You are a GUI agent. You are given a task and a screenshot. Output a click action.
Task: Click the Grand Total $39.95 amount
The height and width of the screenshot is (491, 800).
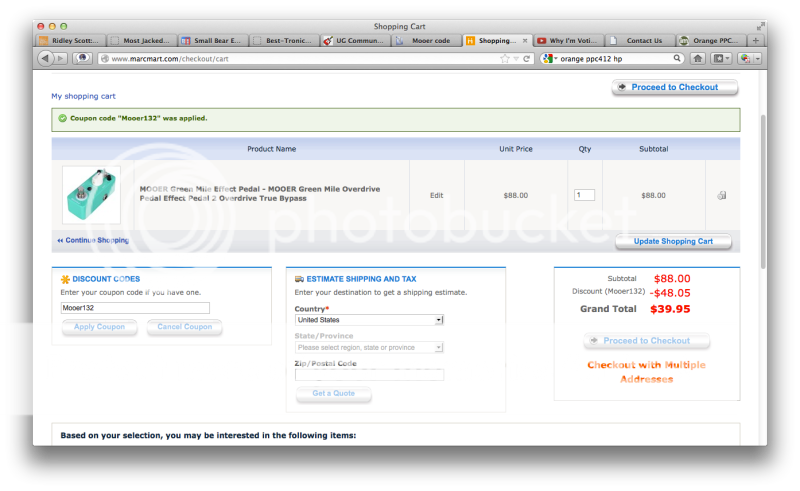pos(670,309)
